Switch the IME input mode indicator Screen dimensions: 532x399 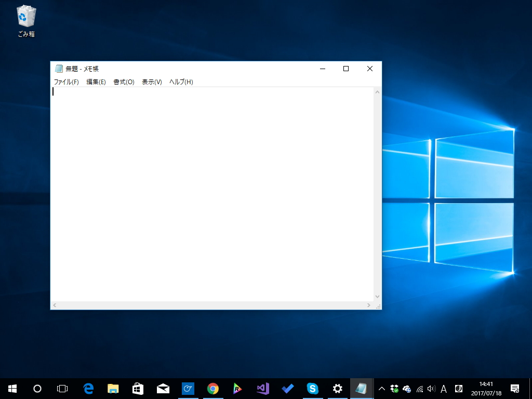444,389
